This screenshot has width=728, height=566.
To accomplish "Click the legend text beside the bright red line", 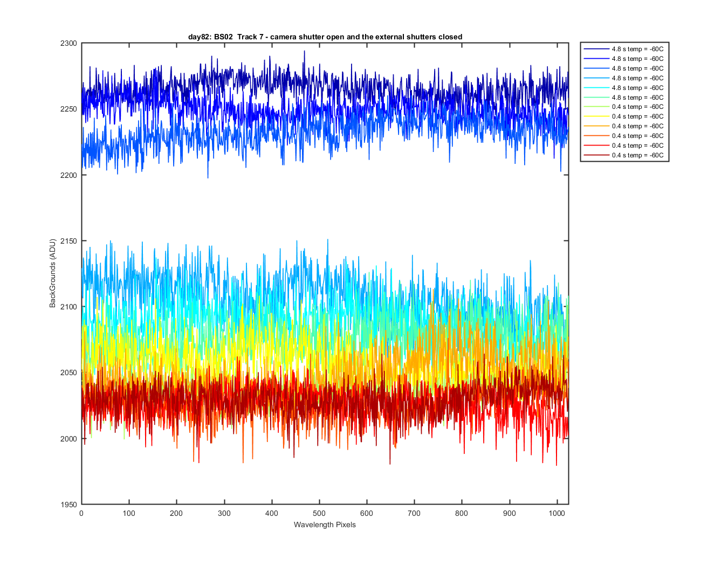I will 637,146.
